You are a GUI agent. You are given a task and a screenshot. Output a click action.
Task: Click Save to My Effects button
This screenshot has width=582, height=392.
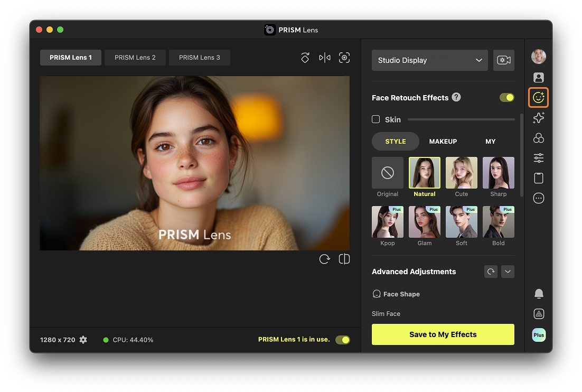pos(443,334)
